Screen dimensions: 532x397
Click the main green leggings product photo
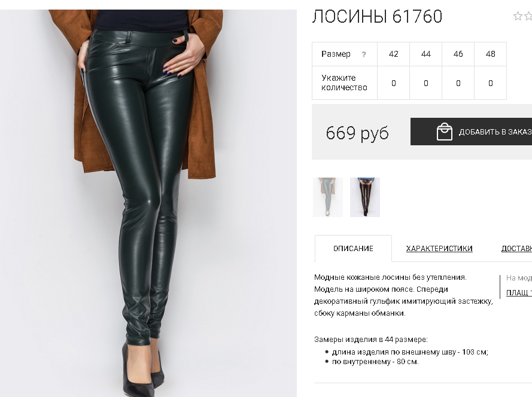tap(148, 203)
